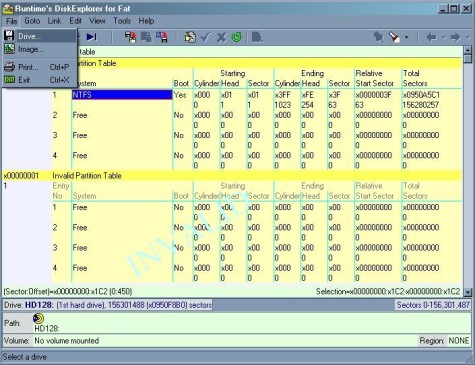Click the green exit icon in the File menu
The image size is (475, 365).
tap(9, 80)
